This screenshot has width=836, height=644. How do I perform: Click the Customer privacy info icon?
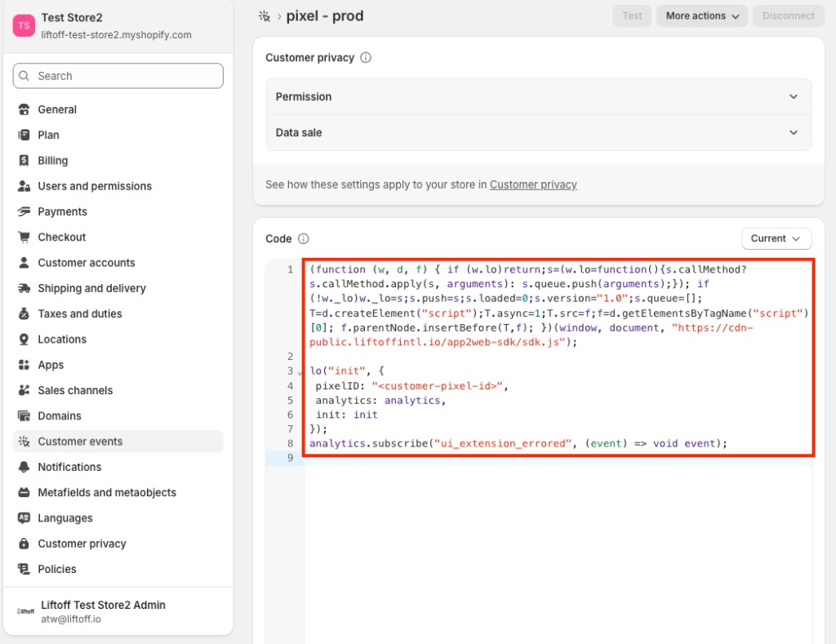coord(366,58)
